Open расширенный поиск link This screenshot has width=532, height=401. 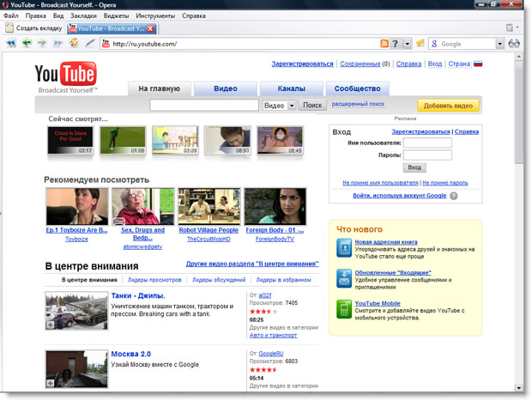tap(358, 104)
